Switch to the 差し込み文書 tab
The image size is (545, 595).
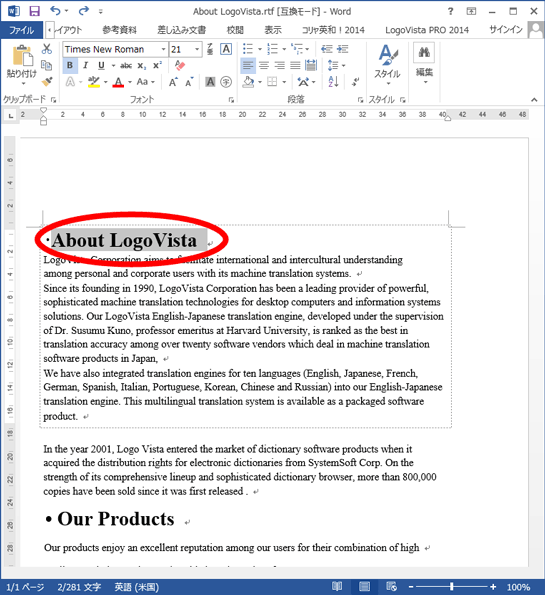(x=181, y=30)
